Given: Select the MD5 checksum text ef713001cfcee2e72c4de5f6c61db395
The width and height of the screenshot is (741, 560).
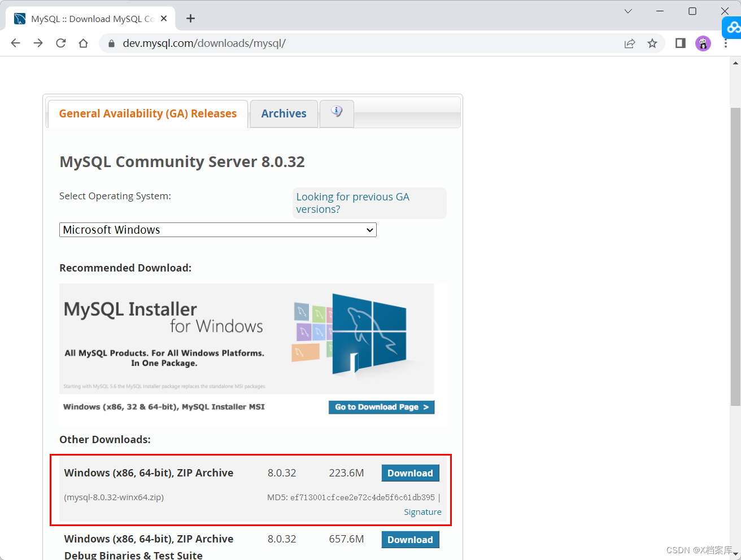Looking at the screenshot, I should (363, 497).
